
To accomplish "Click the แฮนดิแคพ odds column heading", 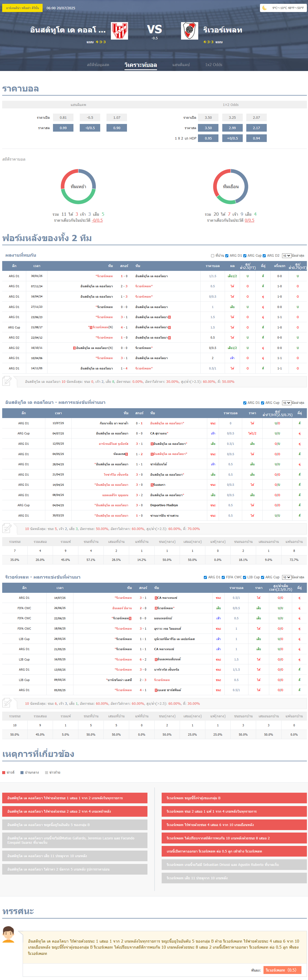I will (x=78, y=105).
